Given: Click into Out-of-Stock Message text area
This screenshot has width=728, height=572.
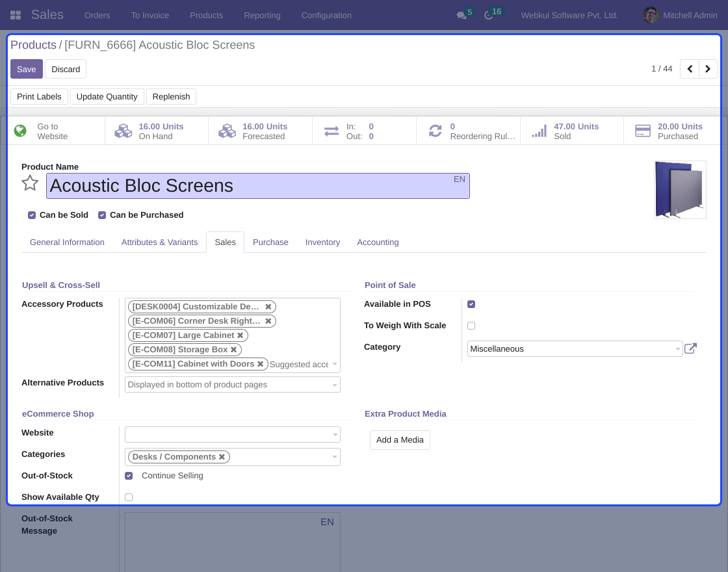Looking at the screenshot, I should click(x=233, y=542).
